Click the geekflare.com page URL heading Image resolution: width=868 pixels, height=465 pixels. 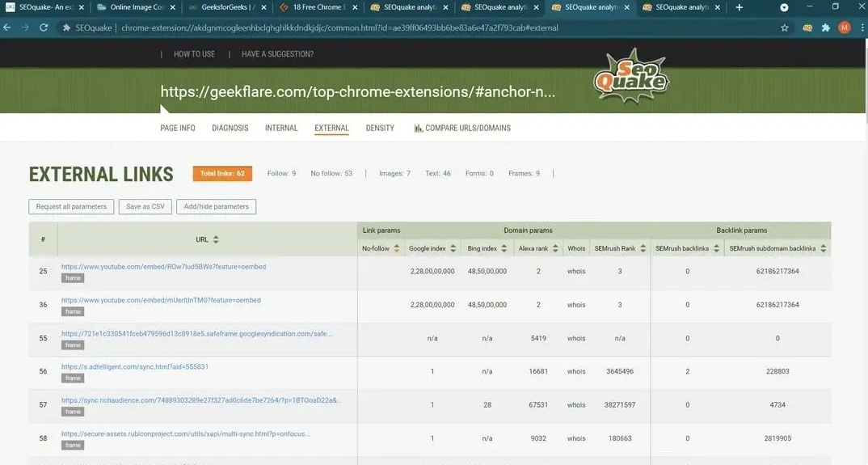[x=357, y=92]
